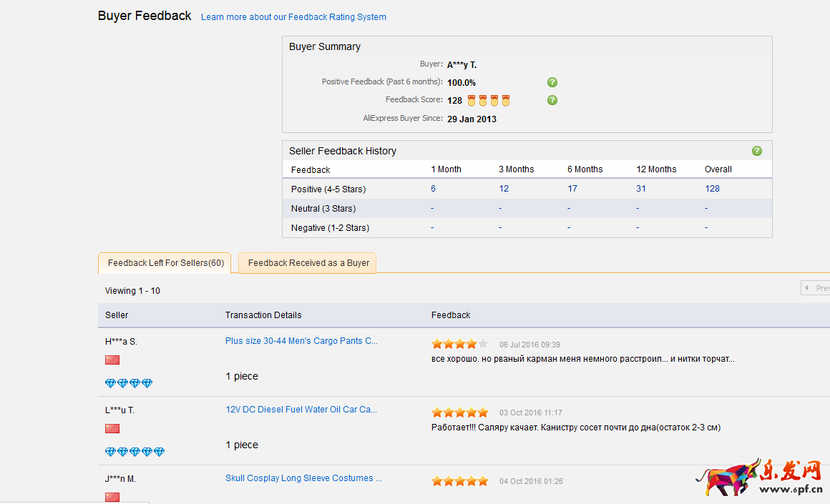The width and height of the screenshot is (830, 504).
Task: Click Overall positive feedback count 128
Action: [712, 189]
